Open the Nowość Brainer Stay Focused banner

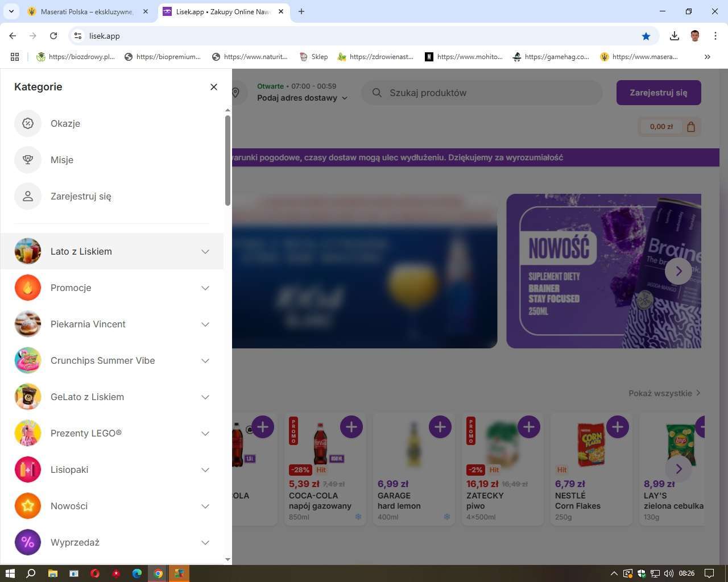pyautogui.click(x=603, y=271)
